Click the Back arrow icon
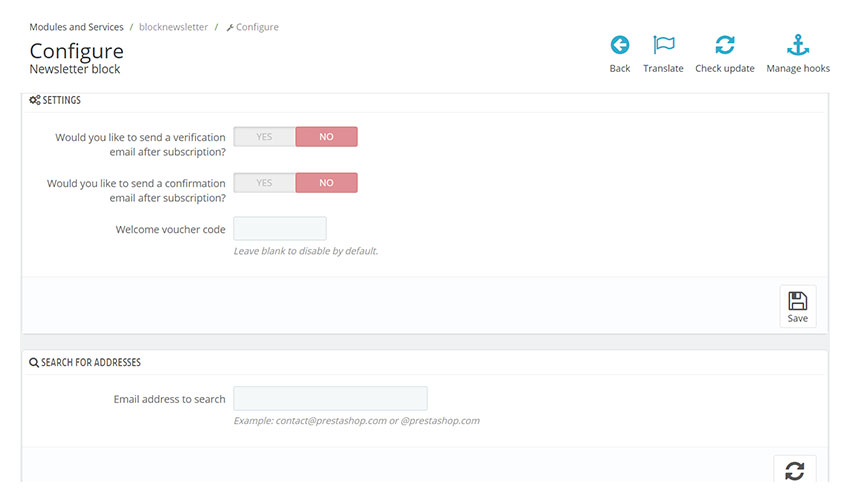Image resolution: width=850 pixels, height=501 pixels. pos(620,45)
